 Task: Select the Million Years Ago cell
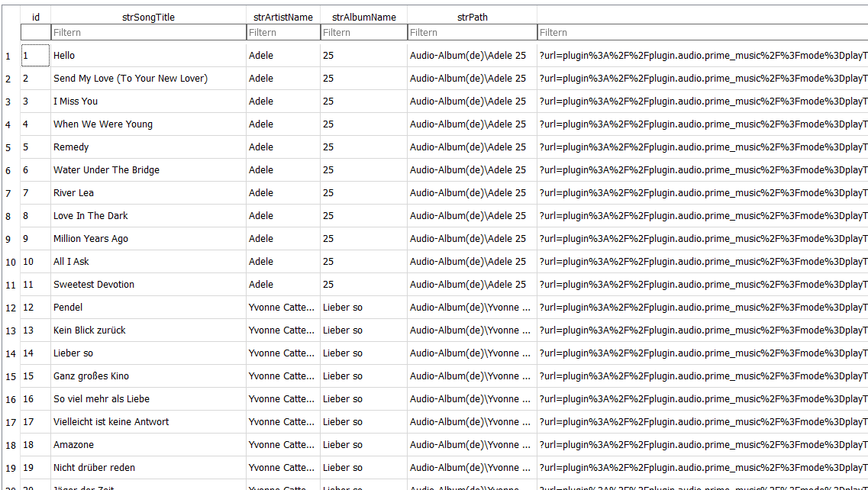tap(148, 239)
